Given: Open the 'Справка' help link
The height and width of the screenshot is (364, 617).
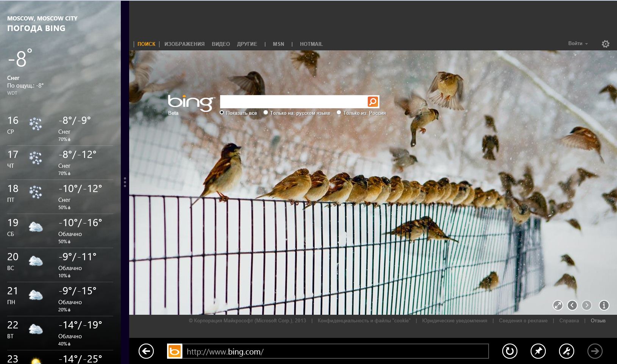Looking at the screenshot, I should point(569,321).
